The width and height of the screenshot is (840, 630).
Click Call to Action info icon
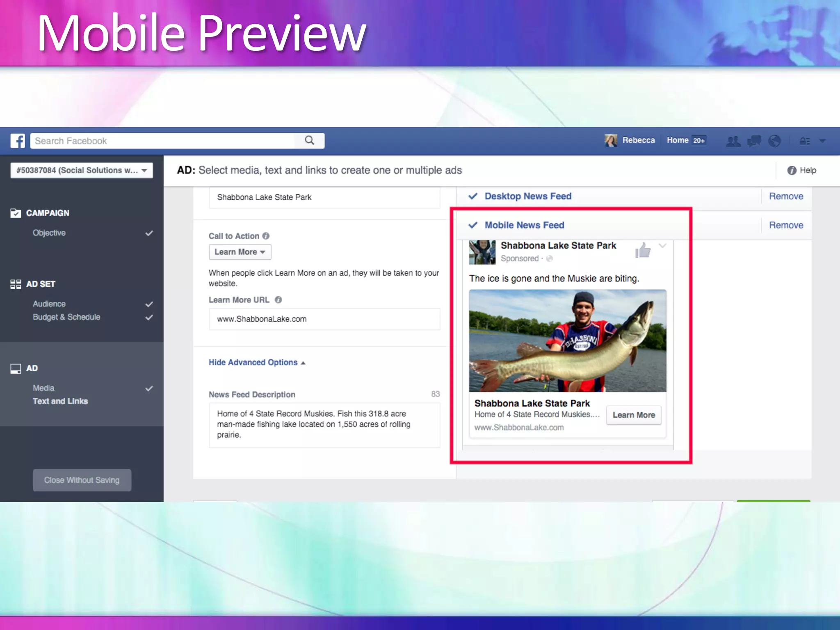click(x=266, y=236)
